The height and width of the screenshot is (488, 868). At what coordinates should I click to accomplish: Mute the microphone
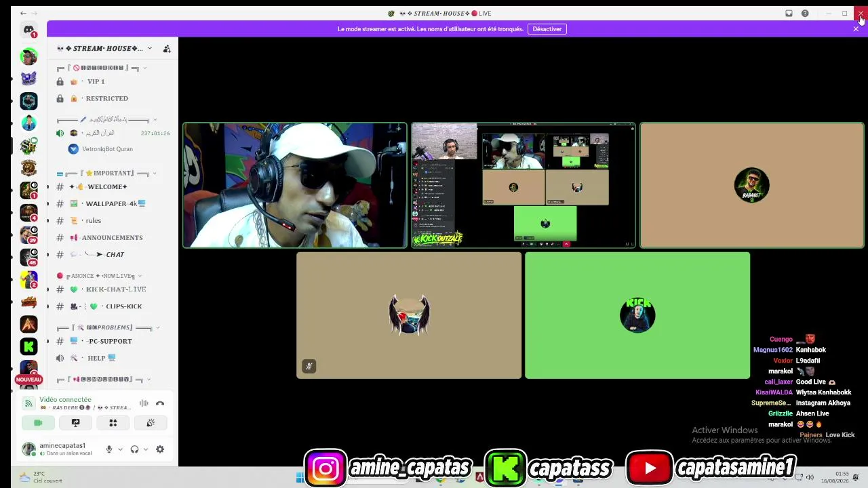click(x=108, y=449)
